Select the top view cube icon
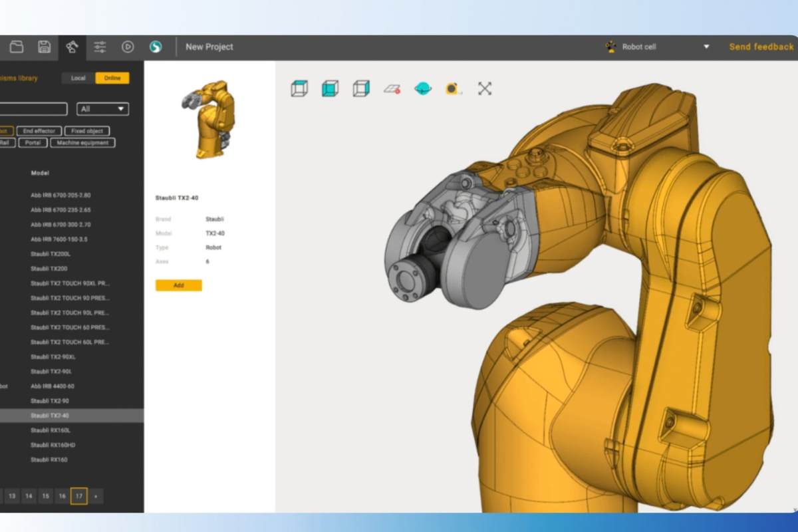Screen dimensions: 798x532 pyautogui.click(x=299, y=88)
